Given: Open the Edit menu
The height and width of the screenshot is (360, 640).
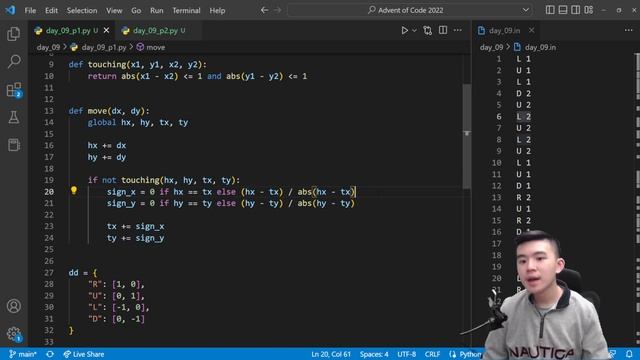Looking at the screenshot, I should pyautogui.click(x=51, y=11).
